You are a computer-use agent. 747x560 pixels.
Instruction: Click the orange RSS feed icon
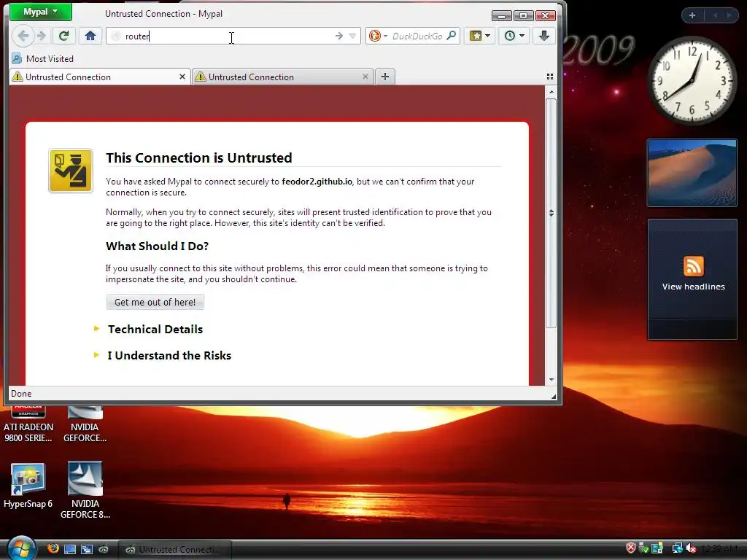[693, 266]
